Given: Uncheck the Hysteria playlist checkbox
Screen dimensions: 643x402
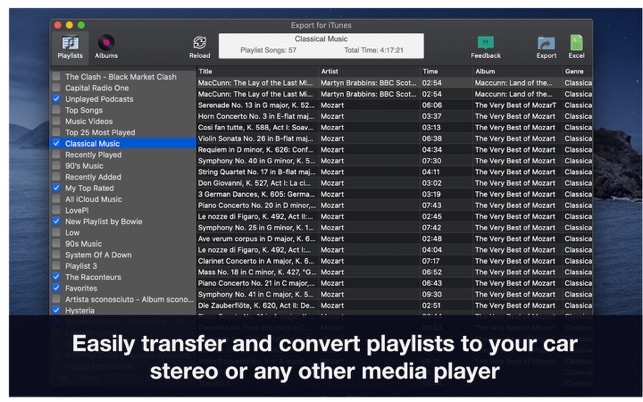Looking at the screenshot, I should coord(56,309).
